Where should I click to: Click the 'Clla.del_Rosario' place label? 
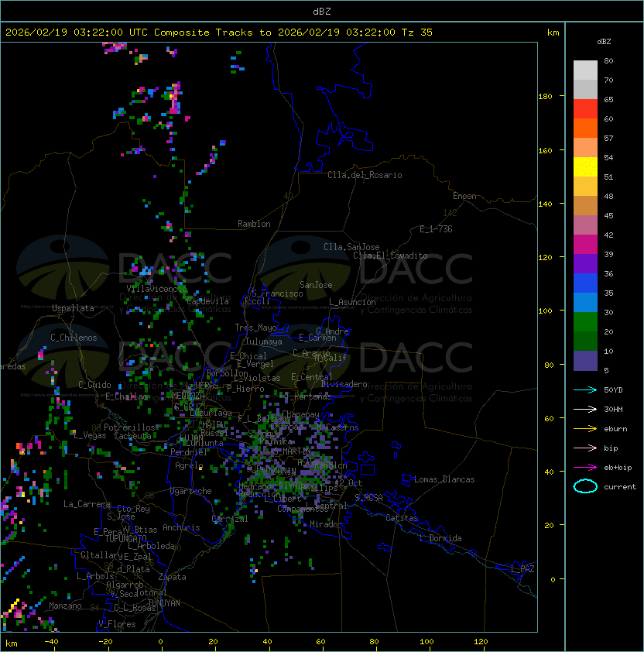(365, 175)
